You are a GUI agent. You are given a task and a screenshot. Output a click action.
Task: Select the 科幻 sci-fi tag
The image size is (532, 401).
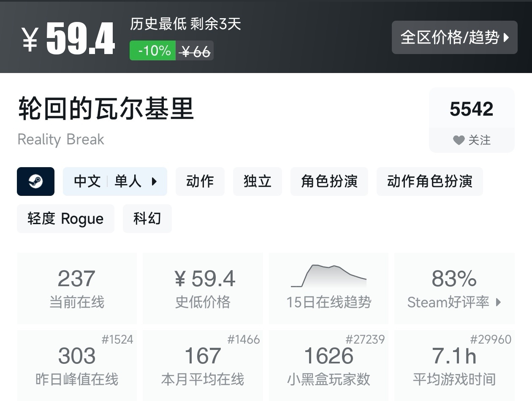pos(147,219)
